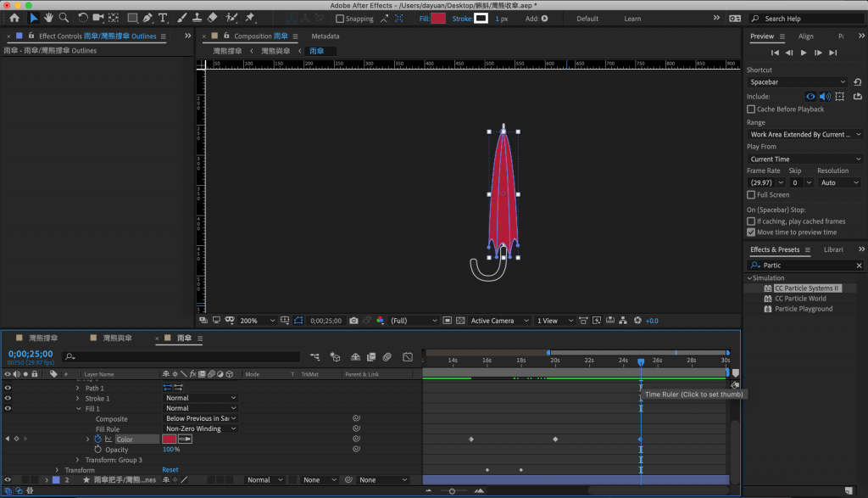Click the Partic effects search field
868x498 pixels.
806,266
